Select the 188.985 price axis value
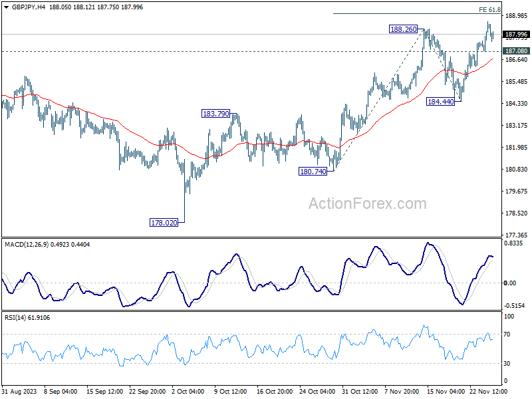 [x=517, y=15]
